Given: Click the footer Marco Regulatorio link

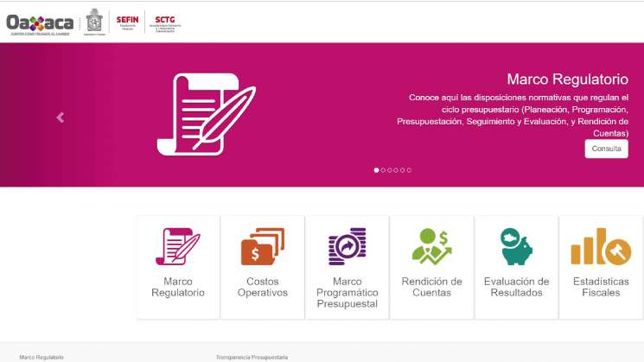Looking at the screenshot, I should pos(41,358).
